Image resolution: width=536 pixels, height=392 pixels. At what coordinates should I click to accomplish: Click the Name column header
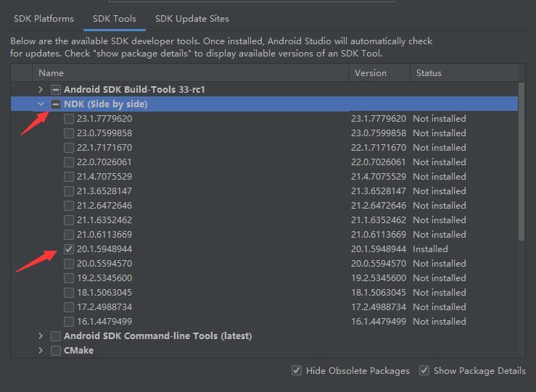(191, 72)
